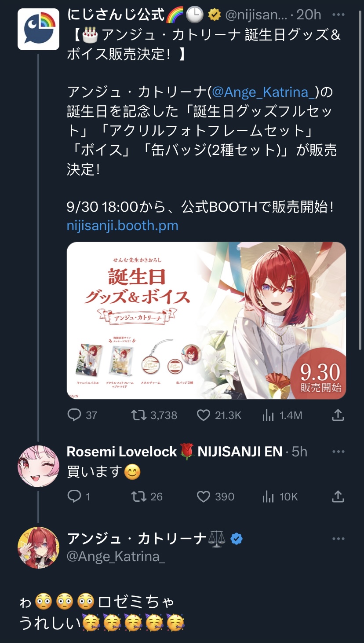Screen dimensions: 364x643
Task: Open more options on the Nijisanji tweet
Action: tap(338, 15)
